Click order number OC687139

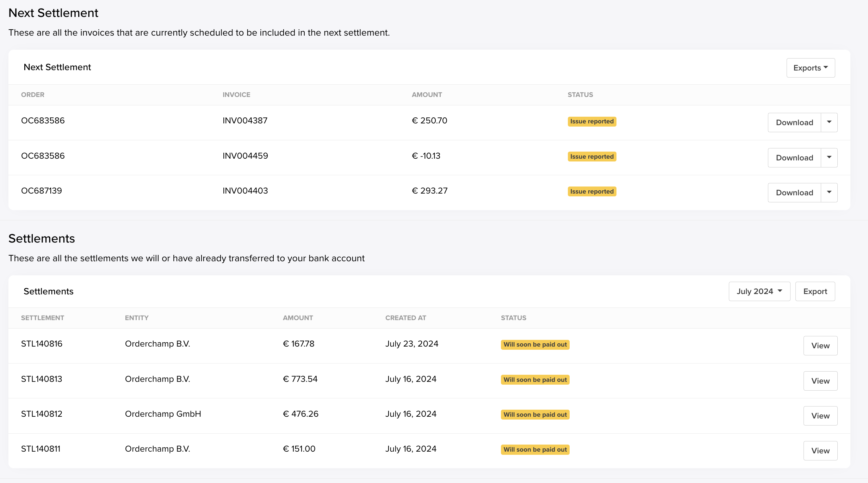[x=42, y=191]
